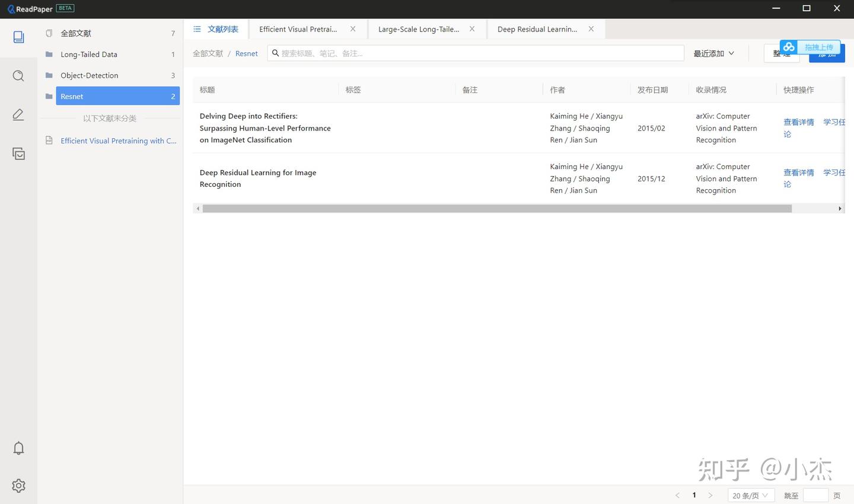Switch to Efficient Visual Pretrai... tab

click(298, 29)
